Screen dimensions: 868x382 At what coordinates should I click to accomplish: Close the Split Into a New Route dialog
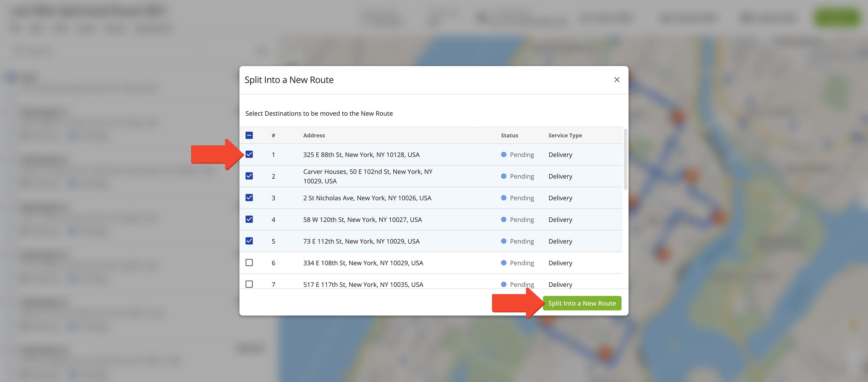point(617,80)
